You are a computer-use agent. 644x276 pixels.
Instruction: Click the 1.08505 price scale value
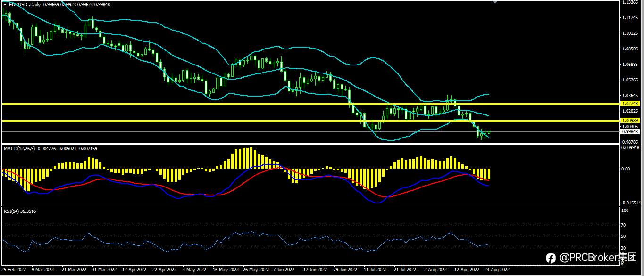[630, 49]
